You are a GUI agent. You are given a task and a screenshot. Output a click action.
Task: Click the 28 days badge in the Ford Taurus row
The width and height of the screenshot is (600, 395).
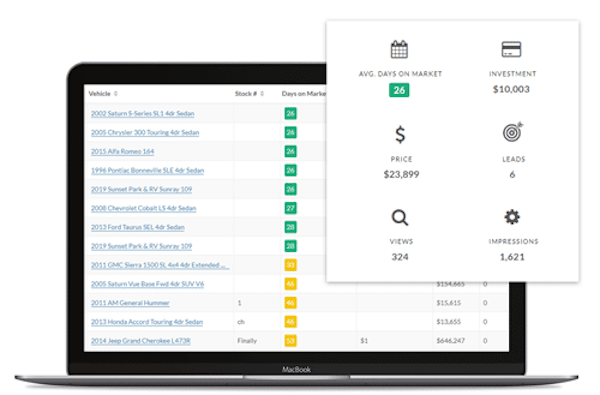tap(290, 227)
